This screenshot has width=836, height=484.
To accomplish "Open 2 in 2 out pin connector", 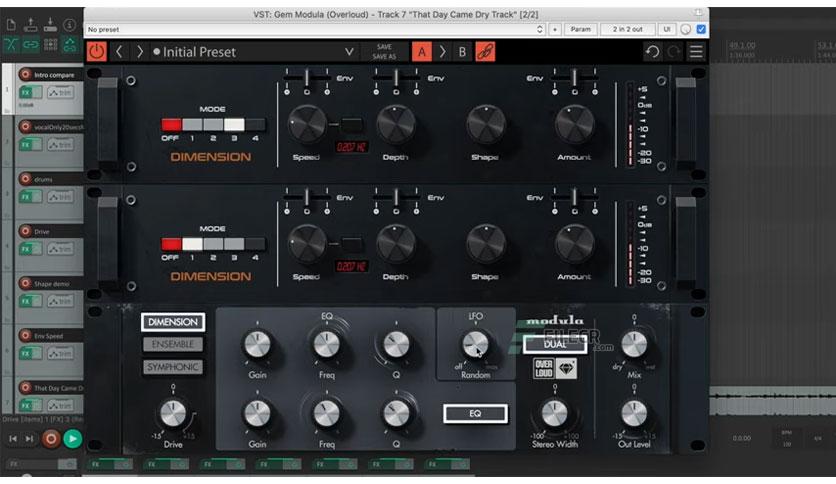I will (627, 29).
